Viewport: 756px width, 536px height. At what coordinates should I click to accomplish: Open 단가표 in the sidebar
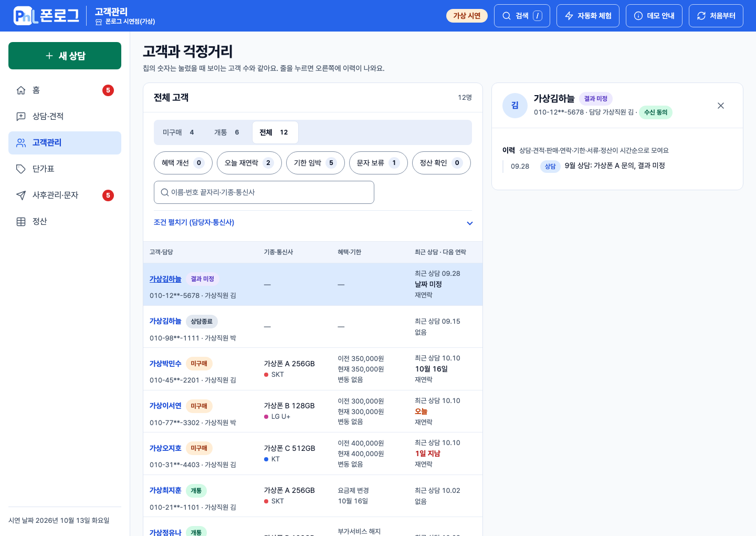click(x=65, y=169)
